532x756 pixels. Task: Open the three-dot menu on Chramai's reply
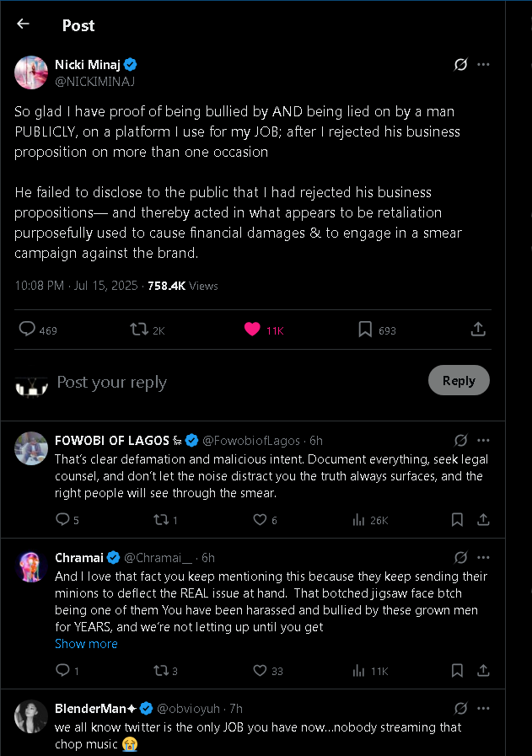(483, 557)
